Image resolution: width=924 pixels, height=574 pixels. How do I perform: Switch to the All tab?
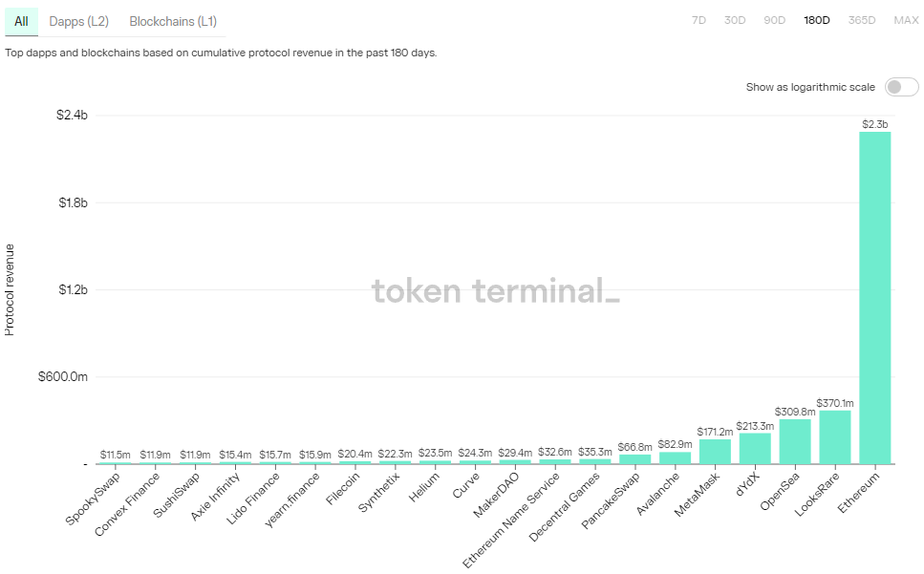click(x=21, y=21)
